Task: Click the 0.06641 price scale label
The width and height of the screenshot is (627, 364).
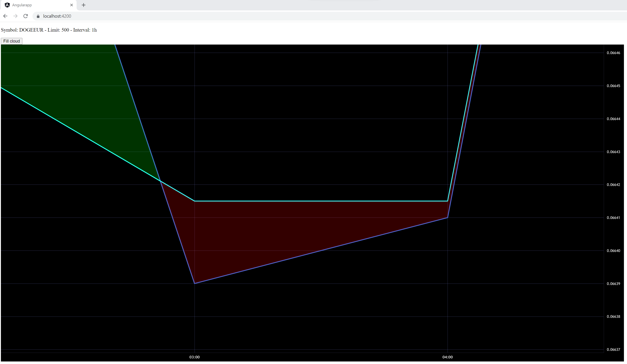Action: click(x=613, y=218)
